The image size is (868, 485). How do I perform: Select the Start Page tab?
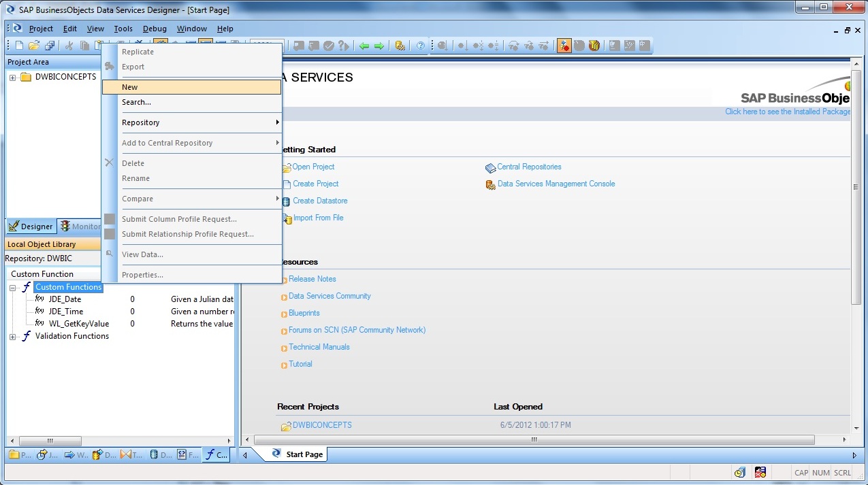[x=298, y=454]
